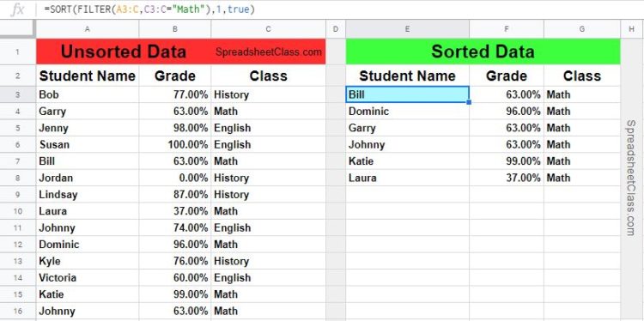Viewport: 644px width, 321px height.
Task: Select the cell containing 'Bob'
Action: tap(88, 94)
